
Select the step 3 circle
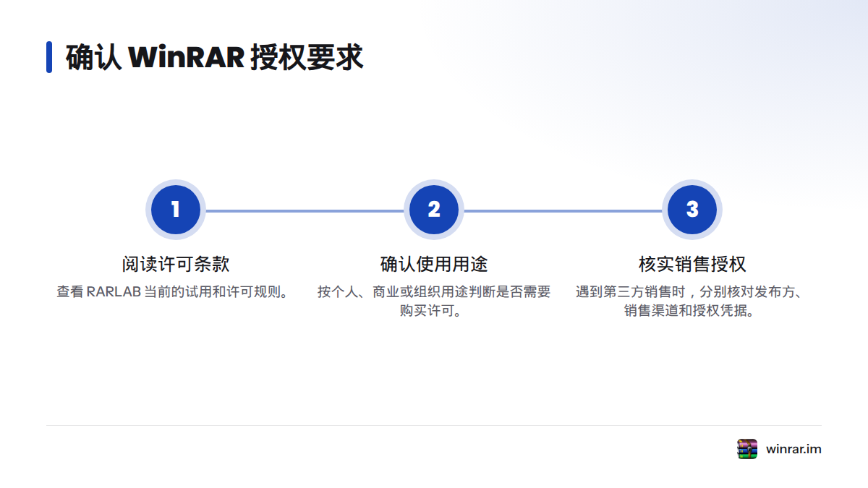[x=692, y=210]
